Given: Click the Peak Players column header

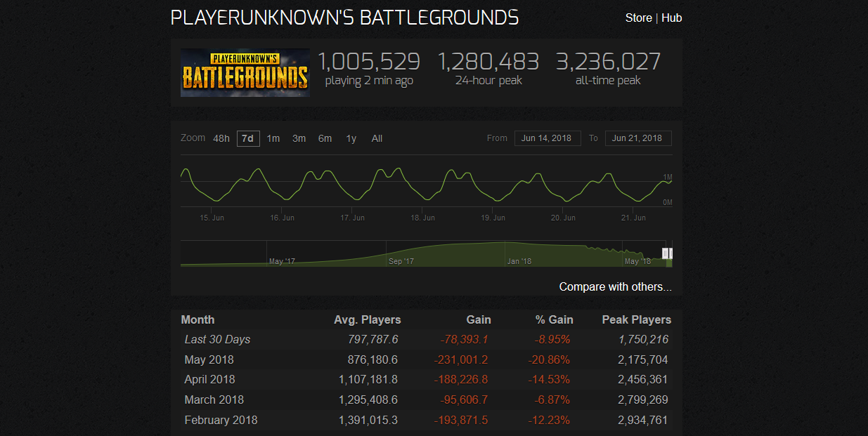Looking at the screenshot, I should [x=636, y=319].
